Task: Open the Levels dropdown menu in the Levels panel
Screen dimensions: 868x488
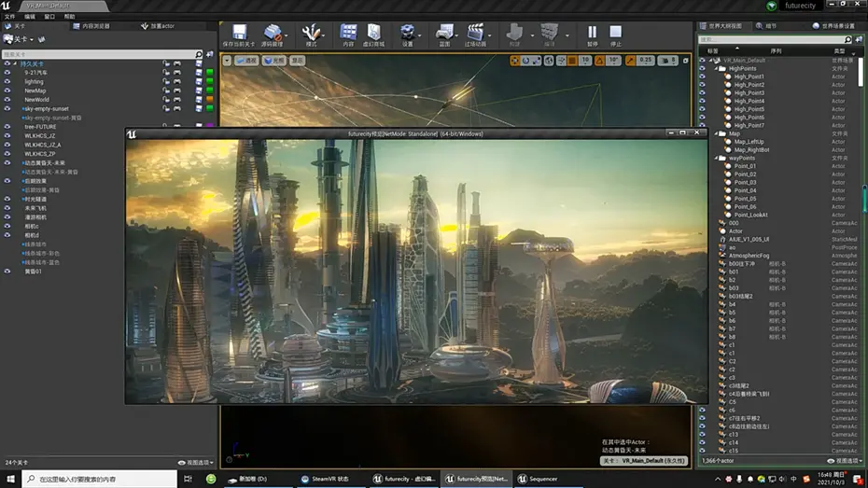Action: point(20,39)
